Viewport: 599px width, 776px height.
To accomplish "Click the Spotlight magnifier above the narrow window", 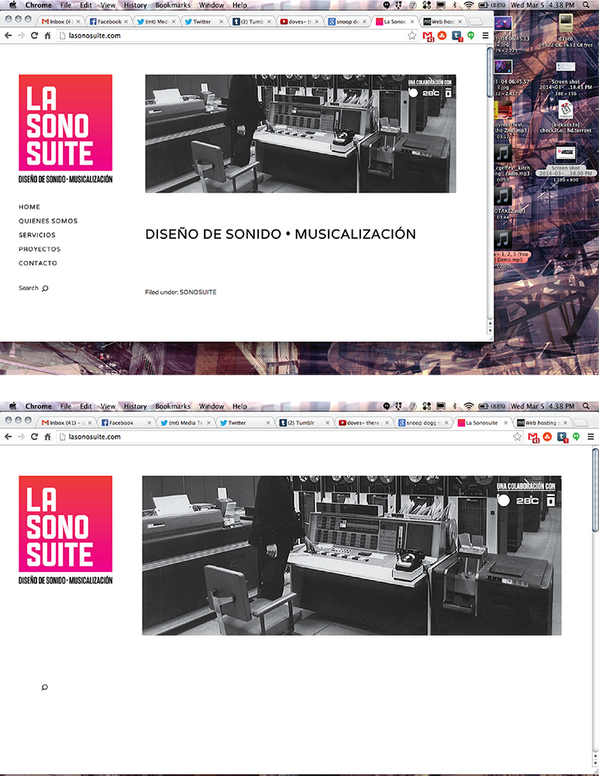I will click(x=587, y=5).
